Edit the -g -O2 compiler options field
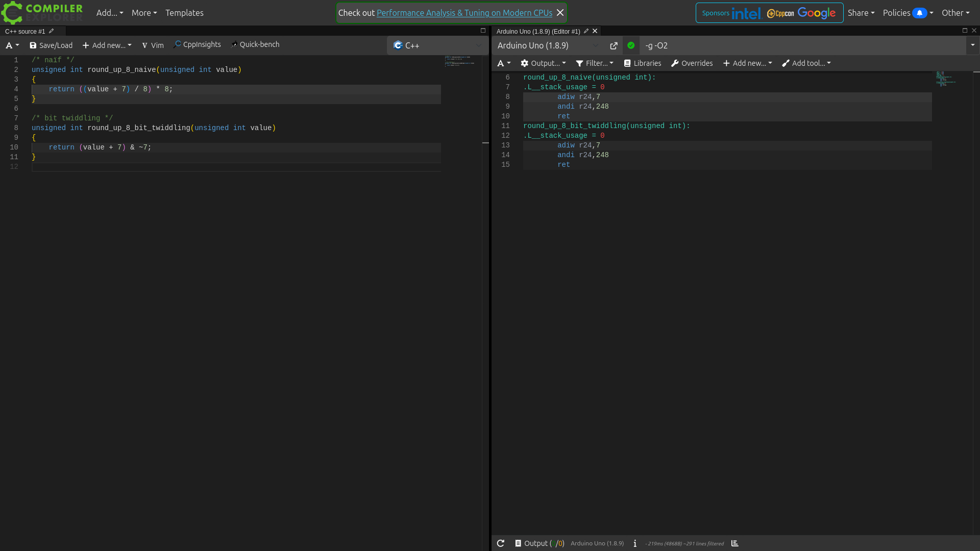 point(802,45)
